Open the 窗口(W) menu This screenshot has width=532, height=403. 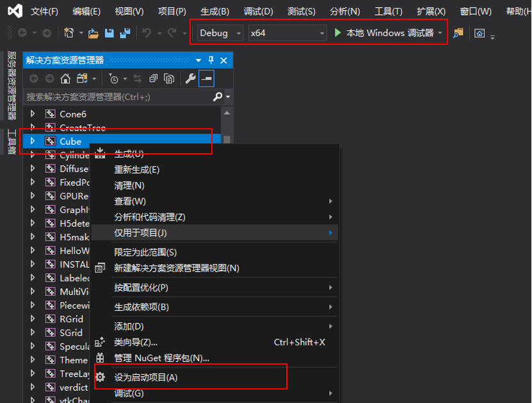476,12
